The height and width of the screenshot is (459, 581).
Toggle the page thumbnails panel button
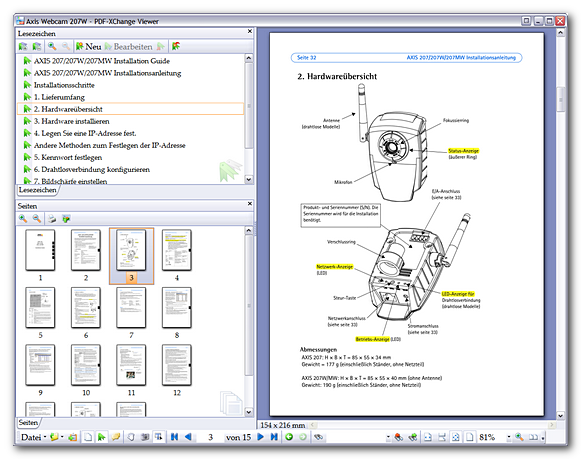[x=88, y=437]
